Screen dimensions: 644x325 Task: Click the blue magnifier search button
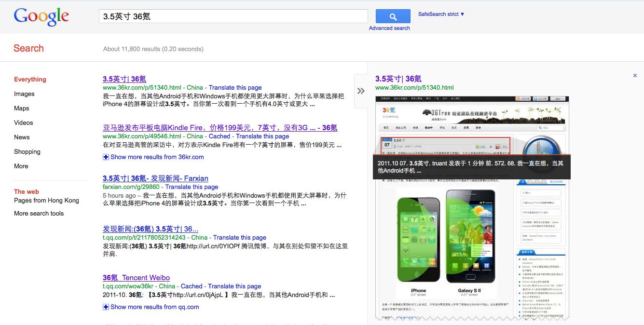click(393, 16)
